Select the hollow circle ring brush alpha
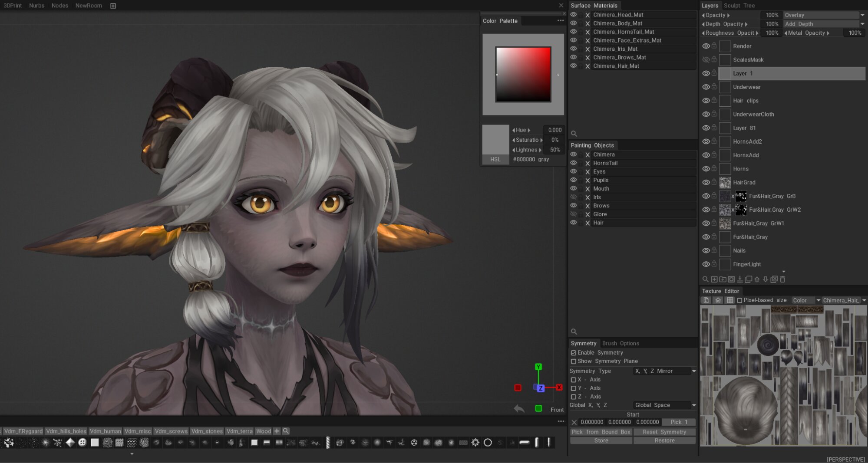The image size is (868, 463). coord(488,443)
